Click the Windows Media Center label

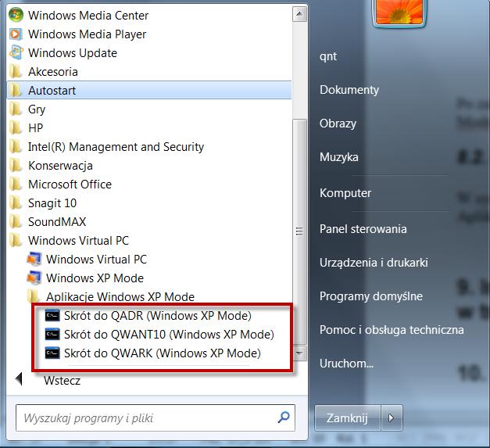point(88,16)
